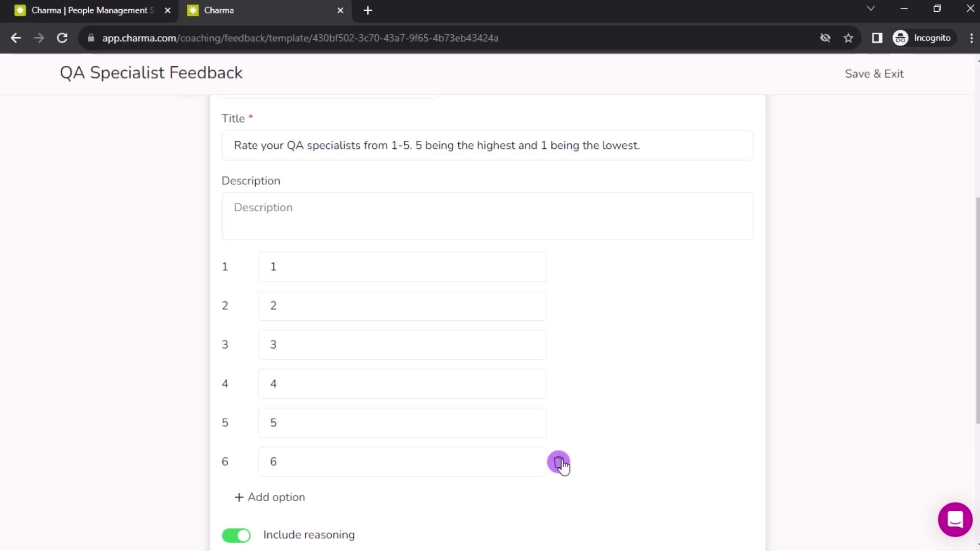This screenshot has width=980, height=551.
Task: View site info via the lock icon
Action: pyautogui.click(x=91, y=38)
